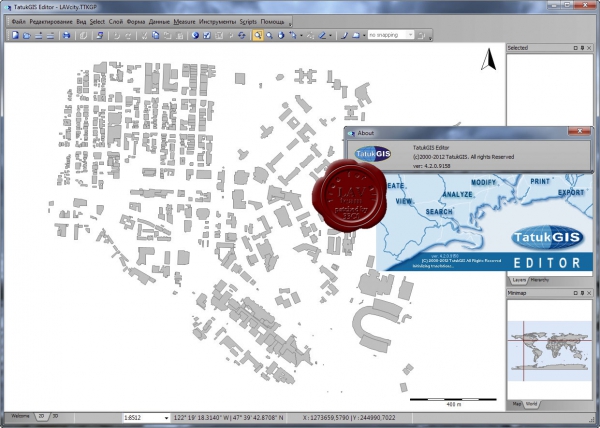
Task: Open the Scripts menu
Action: [x=248, y=22]
